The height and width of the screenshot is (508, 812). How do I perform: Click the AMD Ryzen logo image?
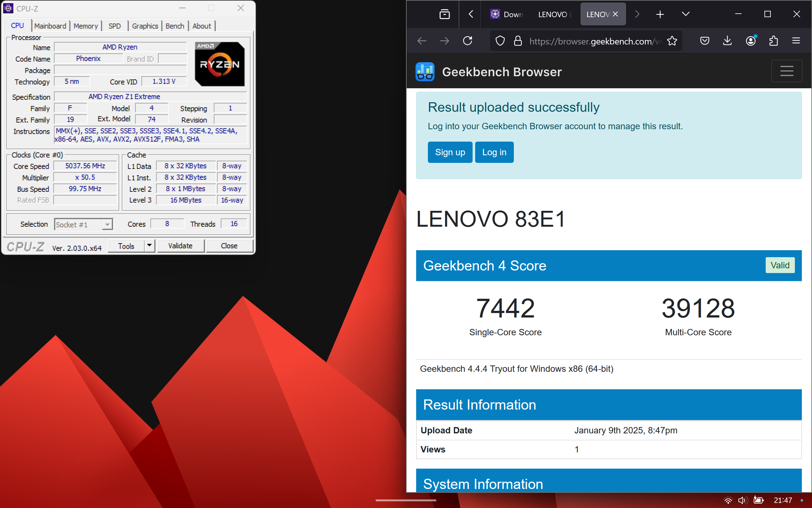[220, 64]
